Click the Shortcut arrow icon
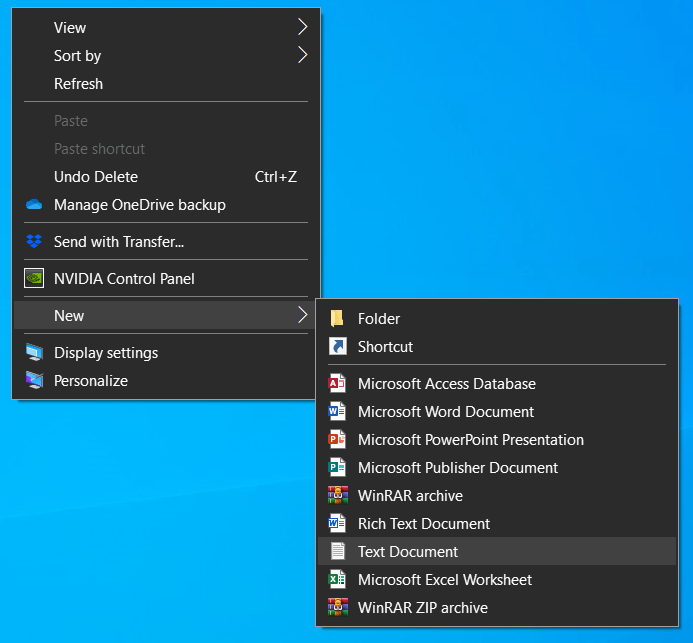 click(337, 347)
